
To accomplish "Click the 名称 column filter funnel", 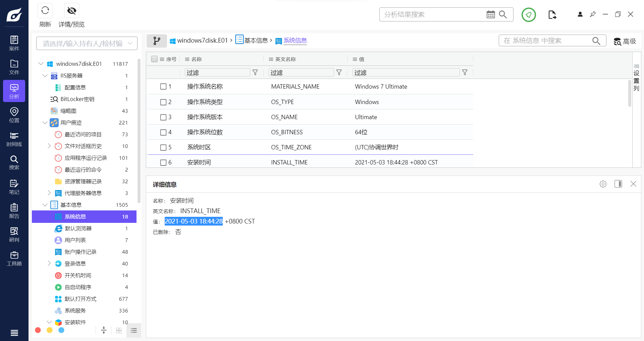I will tap(255, 72).
